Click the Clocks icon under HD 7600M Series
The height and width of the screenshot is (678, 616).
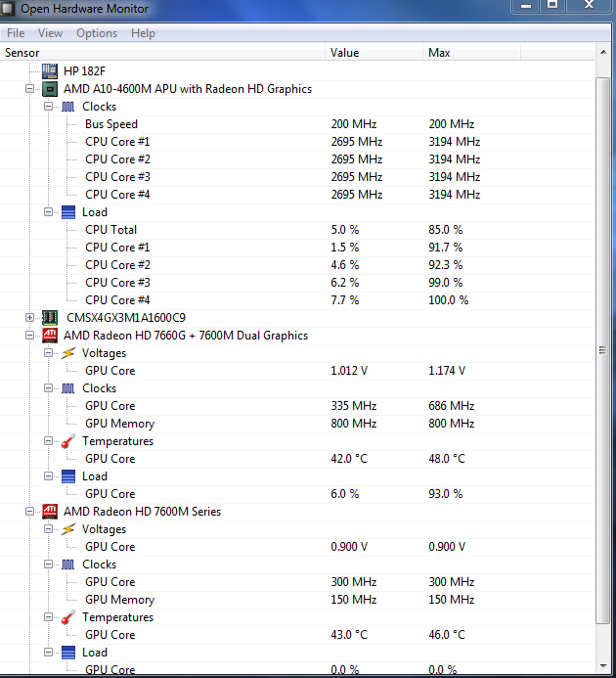67,565
